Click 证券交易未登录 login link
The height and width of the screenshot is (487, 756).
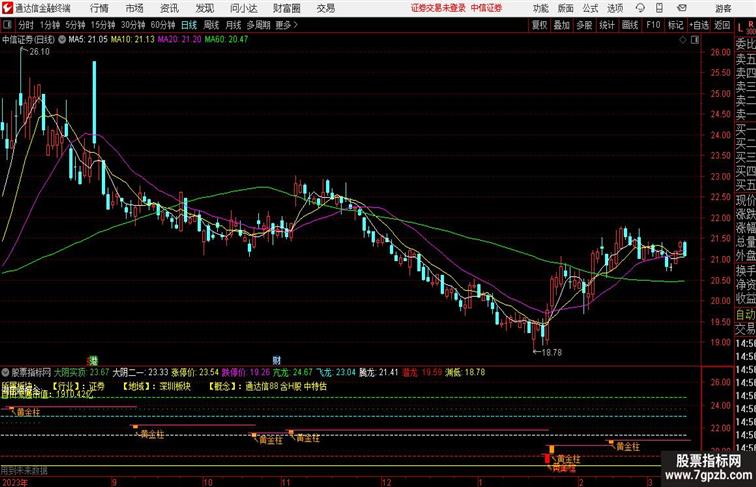point(438,8)
